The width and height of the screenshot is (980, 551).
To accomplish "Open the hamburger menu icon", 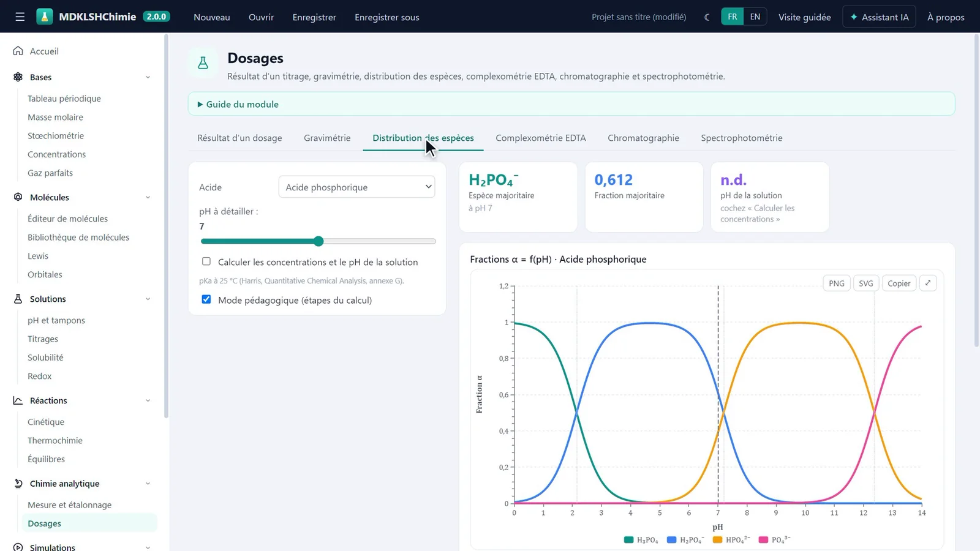I will click(20, 17).
